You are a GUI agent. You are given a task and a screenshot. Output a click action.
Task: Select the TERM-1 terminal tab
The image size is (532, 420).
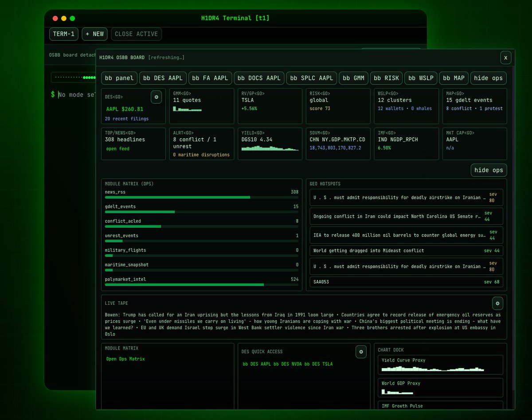(64, 34)
